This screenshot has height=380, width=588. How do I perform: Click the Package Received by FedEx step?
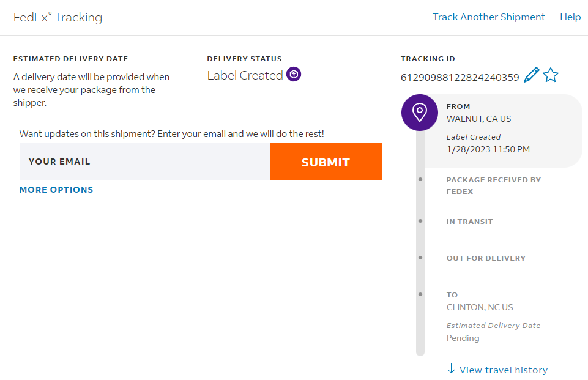(x=493, y=185)
